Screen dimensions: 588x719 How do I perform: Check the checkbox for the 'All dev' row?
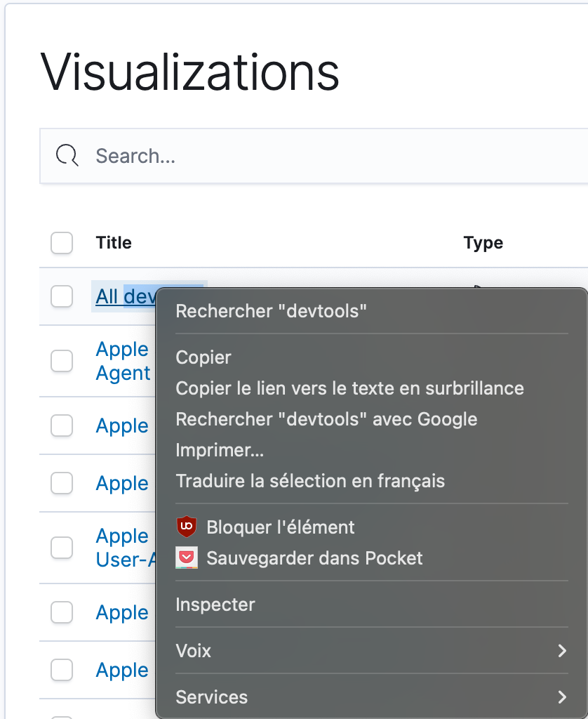tap(62, 296)
